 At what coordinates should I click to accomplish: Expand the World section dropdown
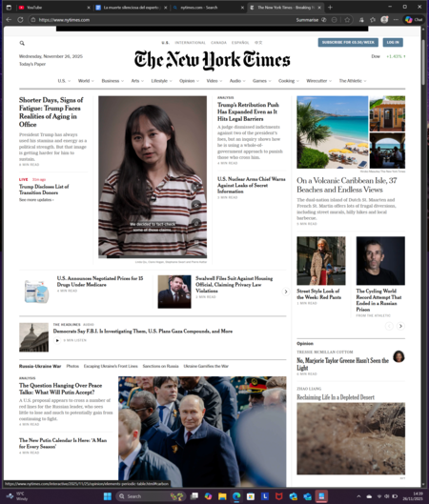tap(86, 81)
